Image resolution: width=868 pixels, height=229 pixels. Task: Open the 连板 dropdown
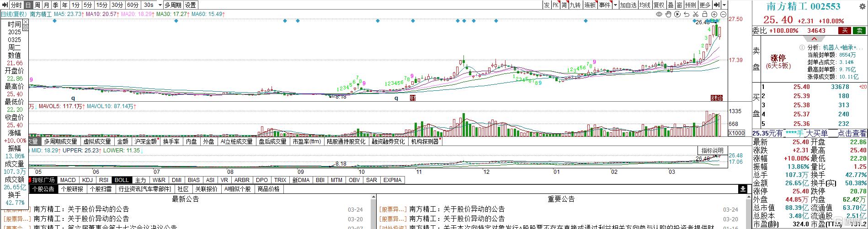coord(590,5)
